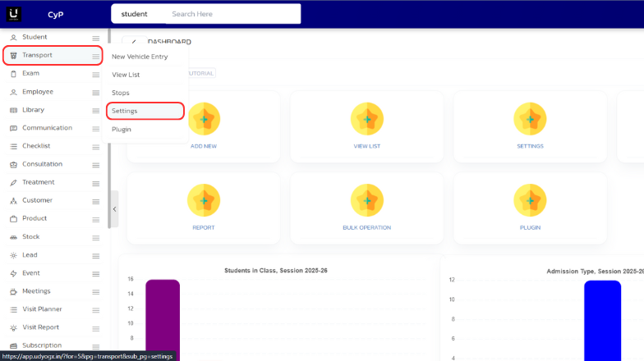Click the Add New star icon
The image size is (644, 361).
tap(204, 120)
